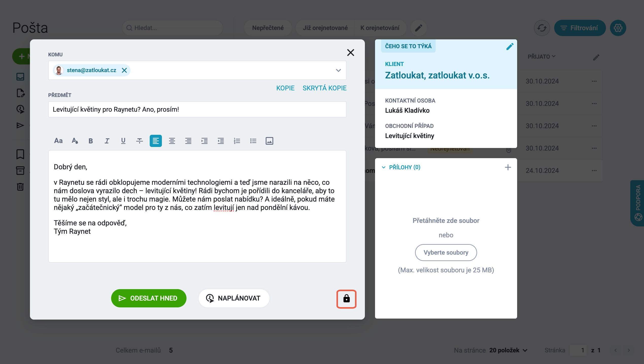Viewport: 644px width, 364px height.
Task: Edit table columns pencil icon
Action: 596,57
